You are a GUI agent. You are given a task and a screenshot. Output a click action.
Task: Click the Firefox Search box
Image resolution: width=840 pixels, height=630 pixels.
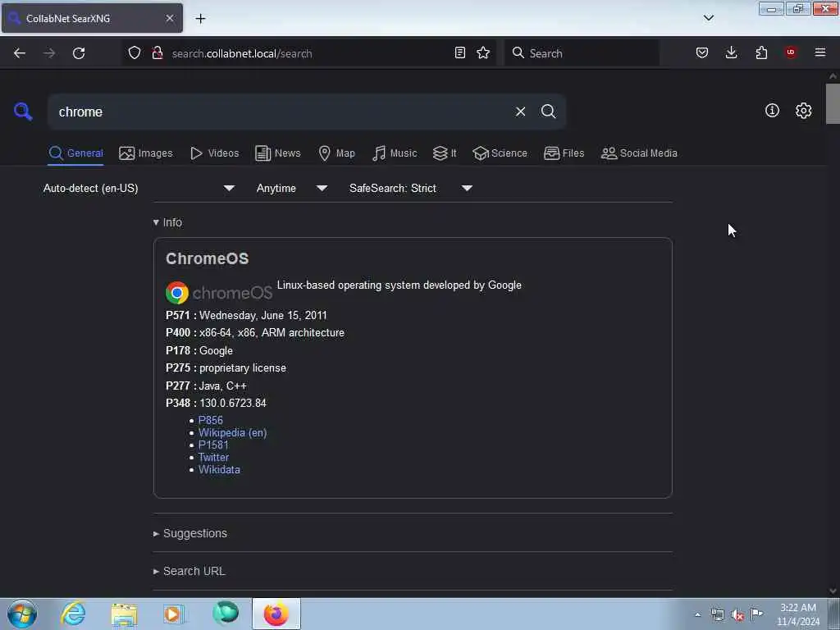tap(582, 53)
